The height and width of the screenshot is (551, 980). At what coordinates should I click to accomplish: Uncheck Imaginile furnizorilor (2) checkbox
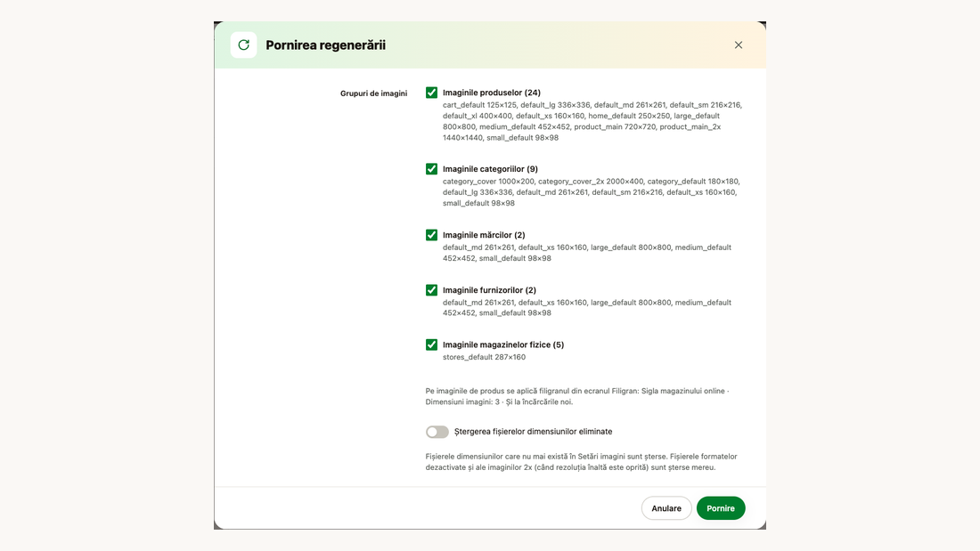(x=431, y=290)
